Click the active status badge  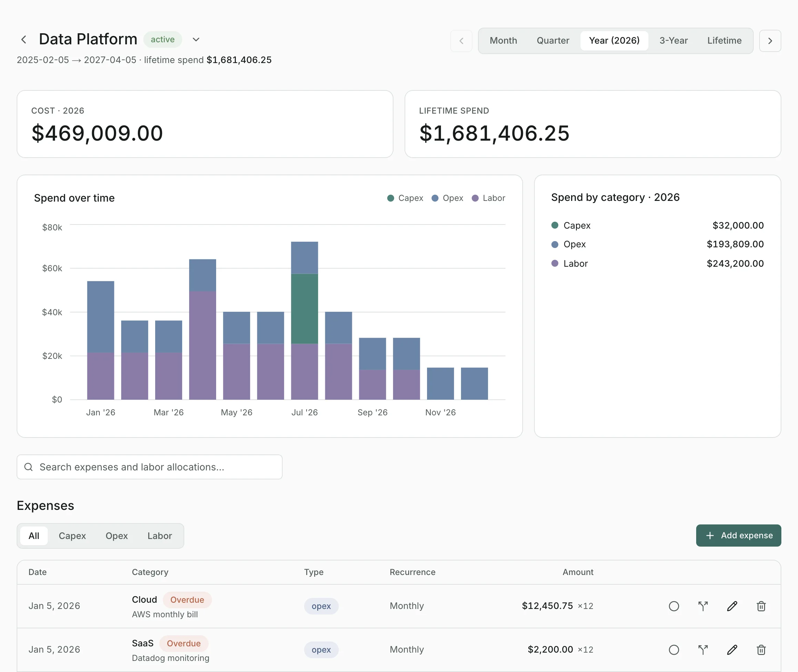click(163, 39)
